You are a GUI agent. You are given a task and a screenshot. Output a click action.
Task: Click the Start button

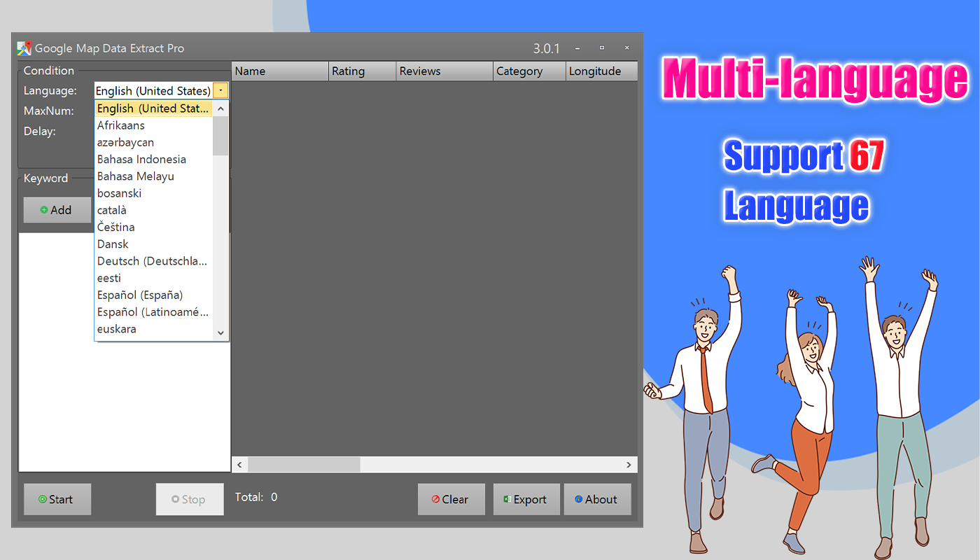(x=57, y=499)
